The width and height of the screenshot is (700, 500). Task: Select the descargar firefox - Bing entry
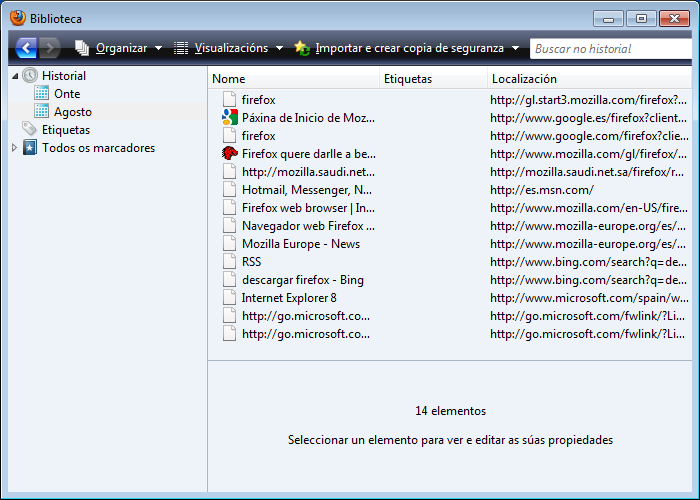pyautogui.click(x=303, y=280)
